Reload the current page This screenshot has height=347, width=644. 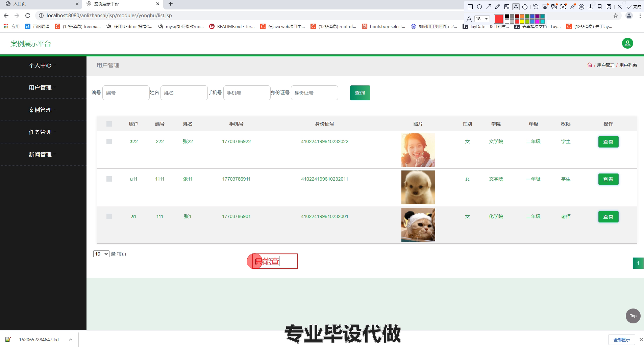tap(28, 16)
